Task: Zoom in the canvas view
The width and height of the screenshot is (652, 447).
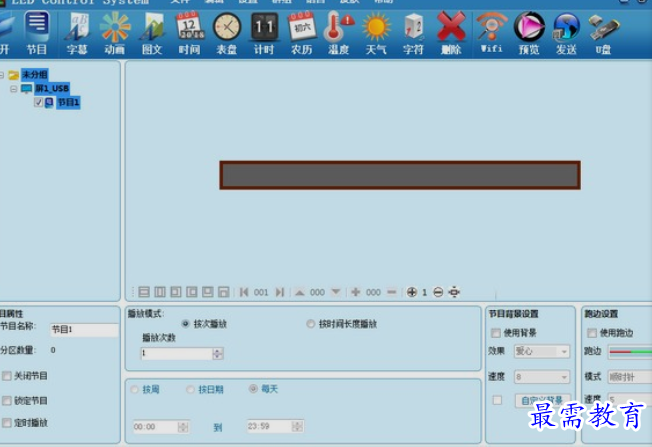Action: pyautogui.click(x=412, y=292)
